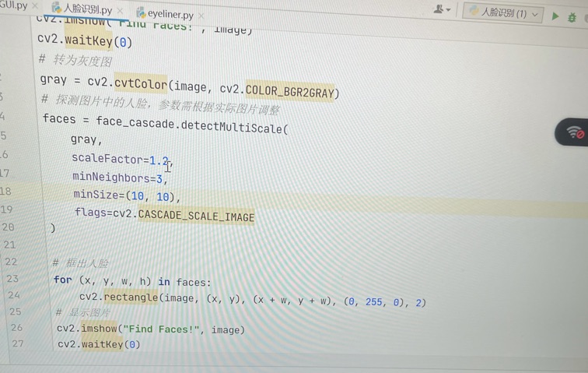The height and width of the screenshot is (373, 588).
Task: Open the 人脸识别 (1) run configuration dropdown
Action: (x=502, y=13)
